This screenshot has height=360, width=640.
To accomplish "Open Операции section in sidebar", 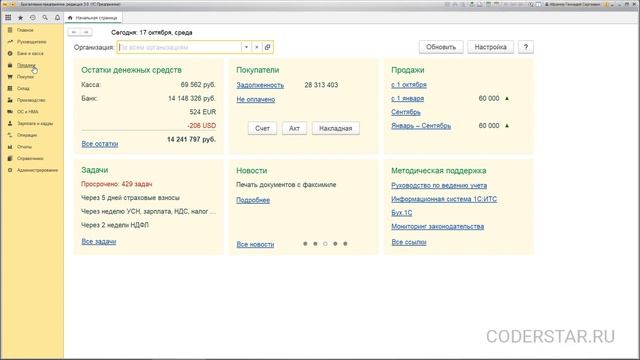I will pyautogui.click(x=27, y=135).
